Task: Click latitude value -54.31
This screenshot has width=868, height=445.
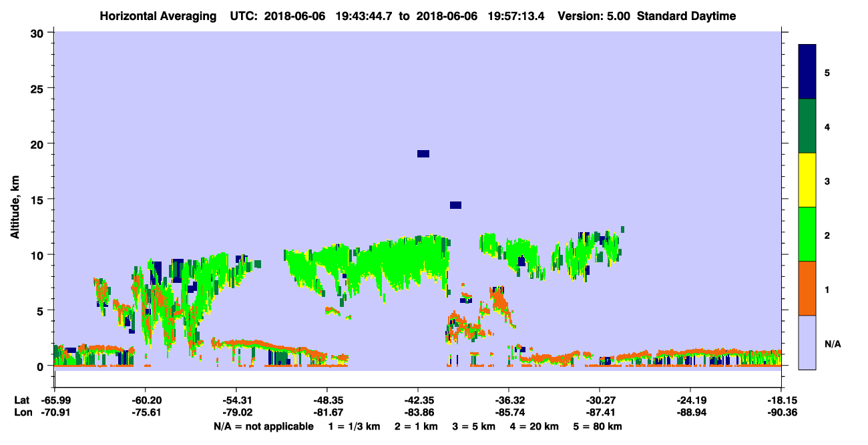Action: pyautogui.click(x=236, y=400)
